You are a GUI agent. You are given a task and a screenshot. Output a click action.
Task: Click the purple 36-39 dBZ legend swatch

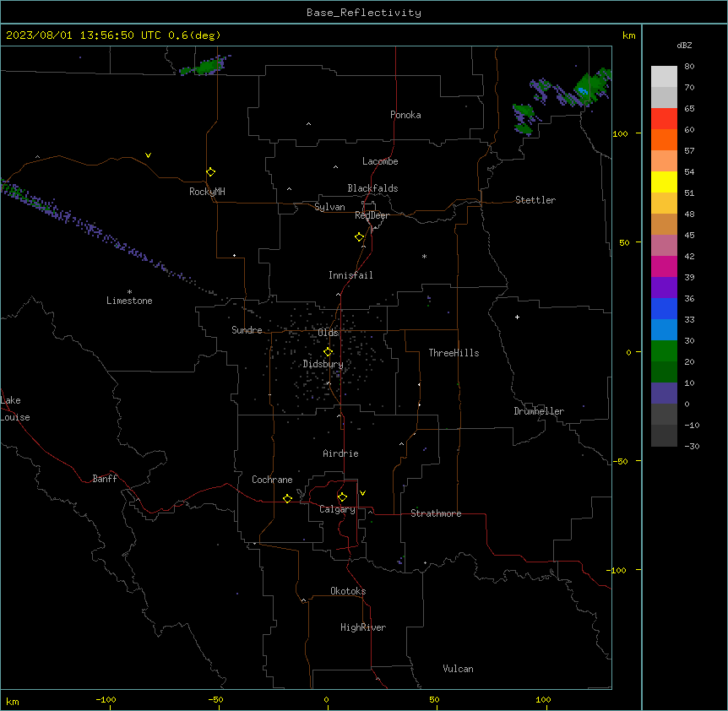(x=664, y=288)
